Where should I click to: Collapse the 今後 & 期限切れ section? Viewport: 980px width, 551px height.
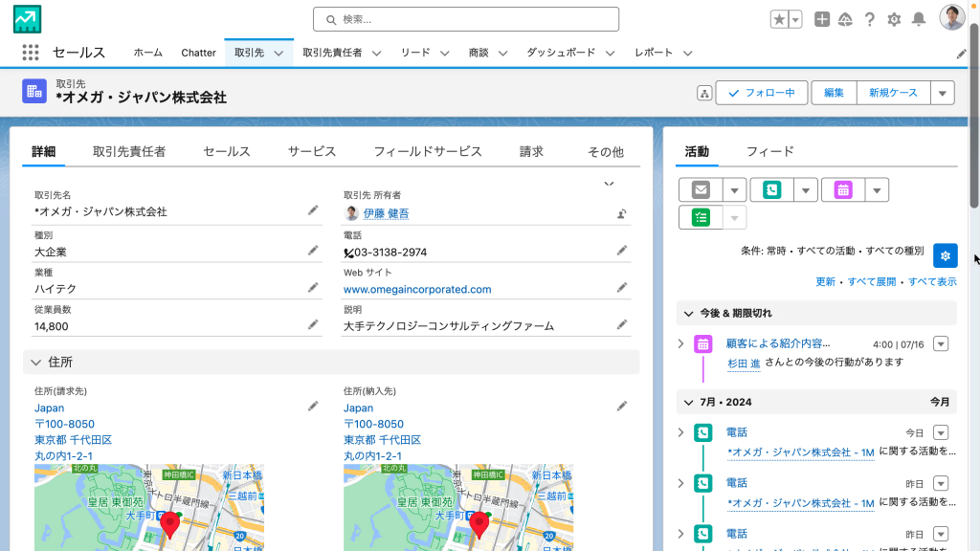point(687,313)
